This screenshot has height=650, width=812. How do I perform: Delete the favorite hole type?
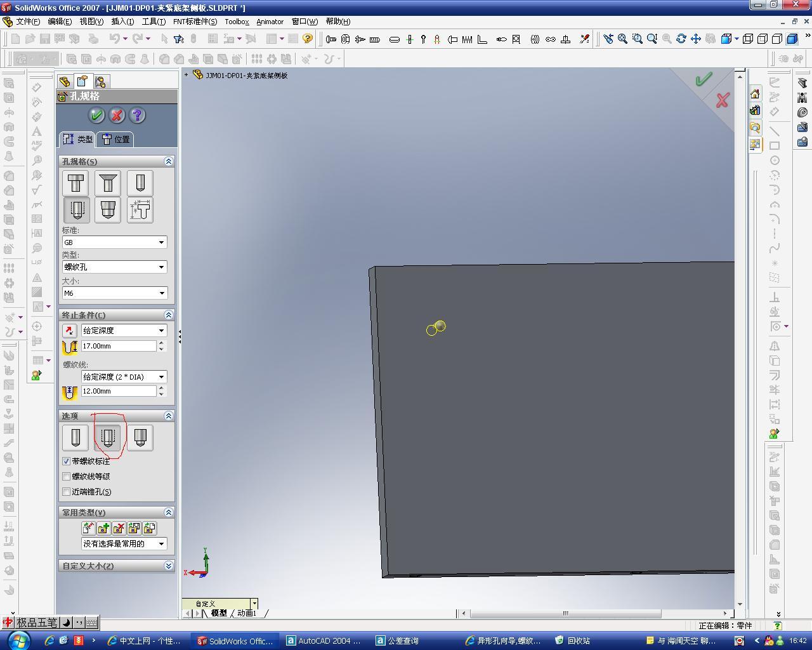tap(119, 528)
